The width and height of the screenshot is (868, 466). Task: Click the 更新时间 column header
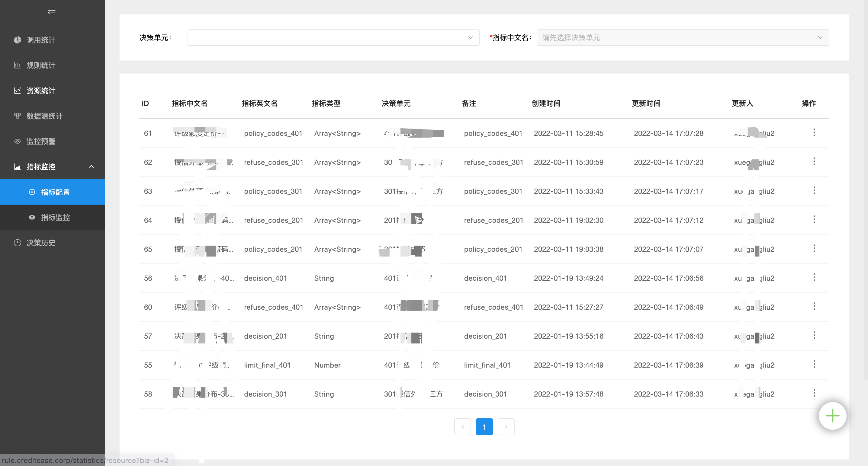[646, 103]
